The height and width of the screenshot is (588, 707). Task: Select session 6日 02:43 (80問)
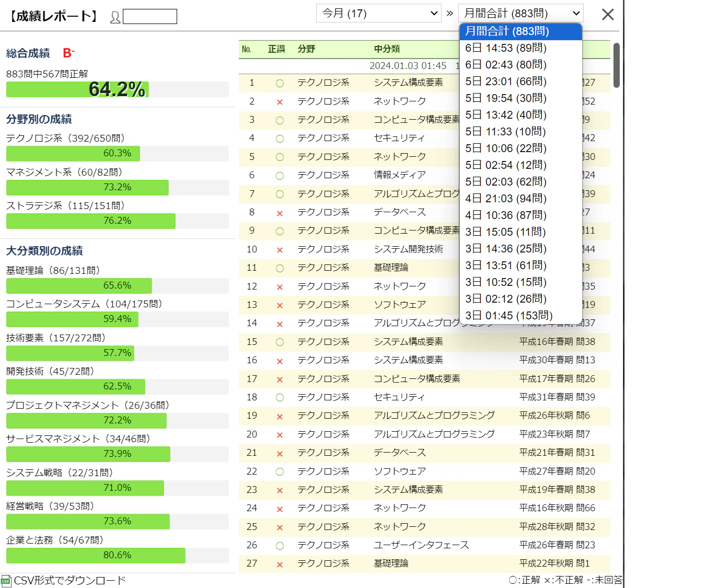click(x=521, y=65)
